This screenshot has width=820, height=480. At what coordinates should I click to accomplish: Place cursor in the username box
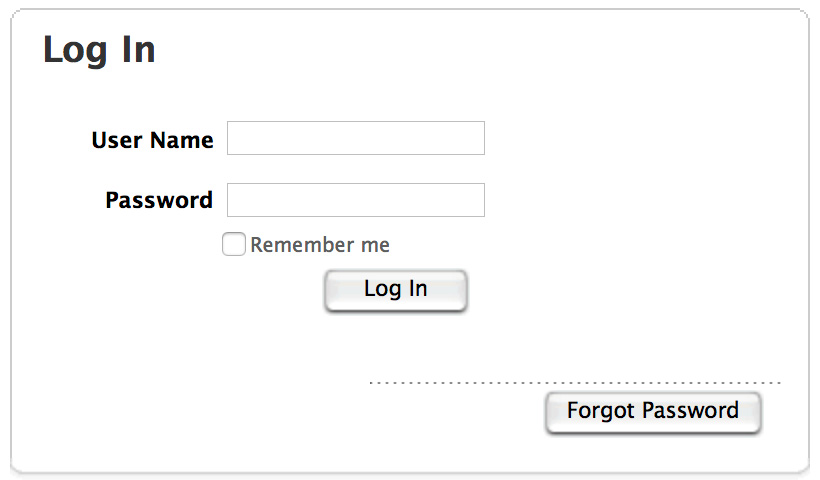[x=356, y=139]
